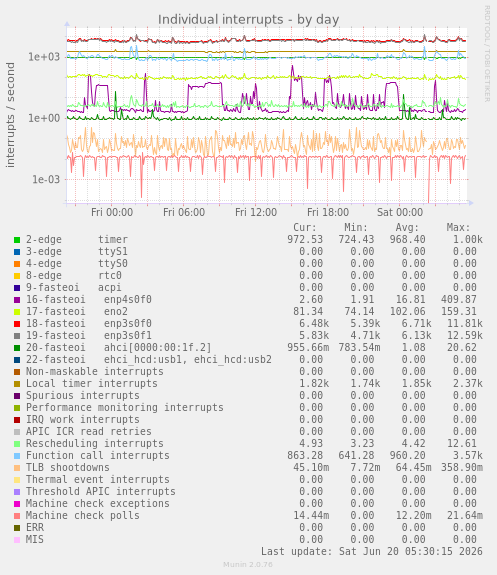Click the yellow-green swatch for 17-fasteoi eno2
The height and width of the screenshot is (575, 497).
coord(17,312)
